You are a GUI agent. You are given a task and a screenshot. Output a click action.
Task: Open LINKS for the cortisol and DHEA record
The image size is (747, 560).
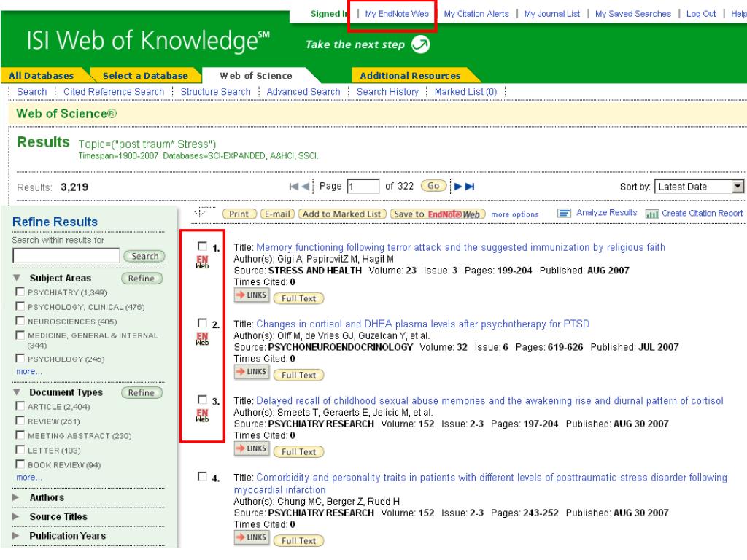(x=252, y=372)
